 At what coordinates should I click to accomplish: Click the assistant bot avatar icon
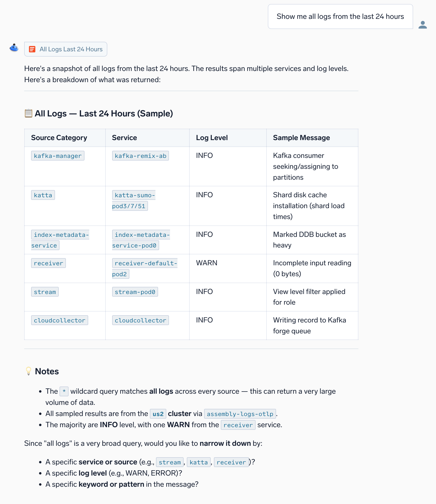pyautogui.click(x=14, y=48)
